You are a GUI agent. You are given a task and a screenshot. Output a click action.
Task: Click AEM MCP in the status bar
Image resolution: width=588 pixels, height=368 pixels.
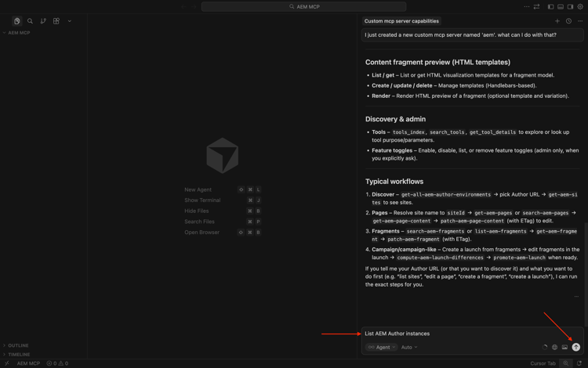[x=28, y=363]
